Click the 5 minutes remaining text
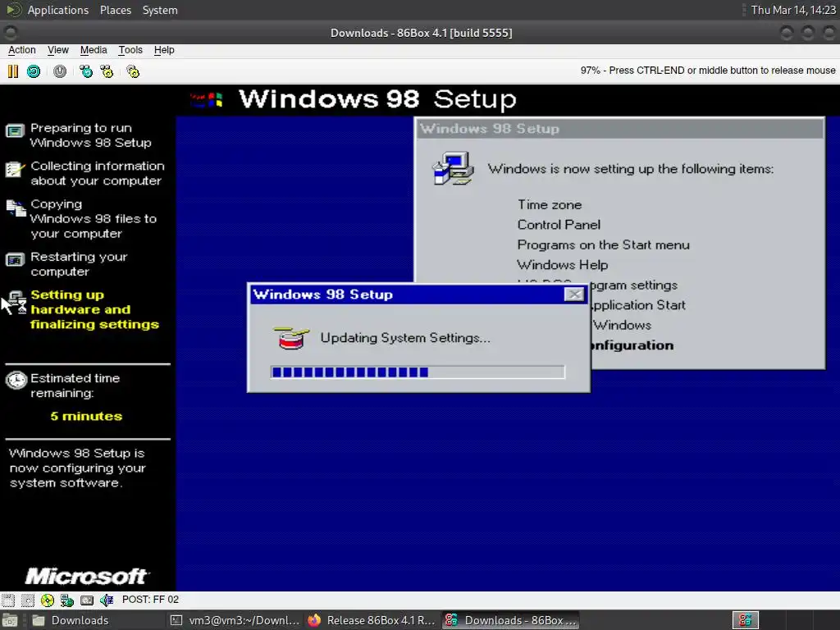This screenshot has height=630, width=840. (x=86, y=416)
